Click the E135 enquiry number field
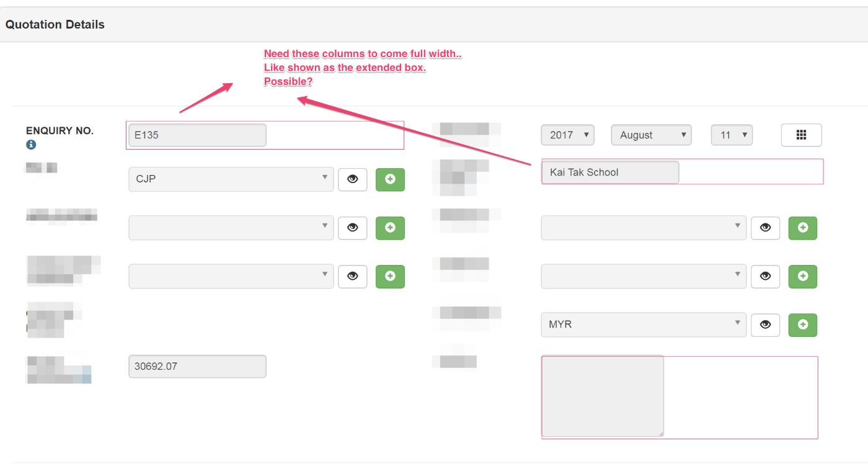Screen dimensions: 868x466 tap(197, 135)
